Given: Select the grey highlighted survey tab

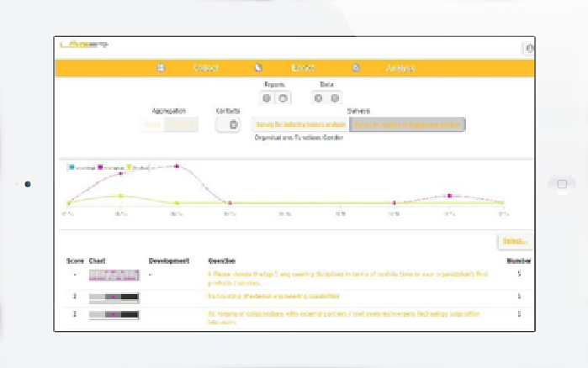Looking at the screenshot, I should tap(407, 124).
